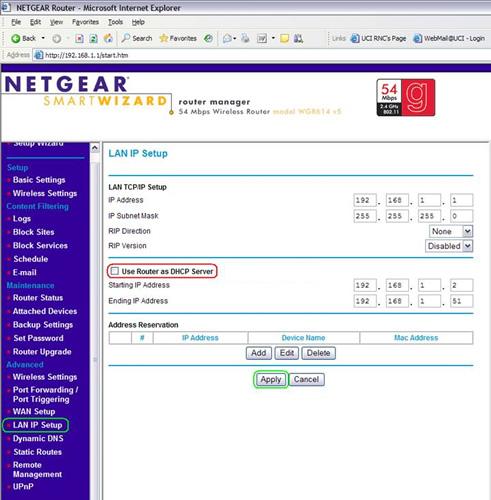Screen dimensions: 491x500
Task: Open the RIP Direction dropdown
Action: 451,231
